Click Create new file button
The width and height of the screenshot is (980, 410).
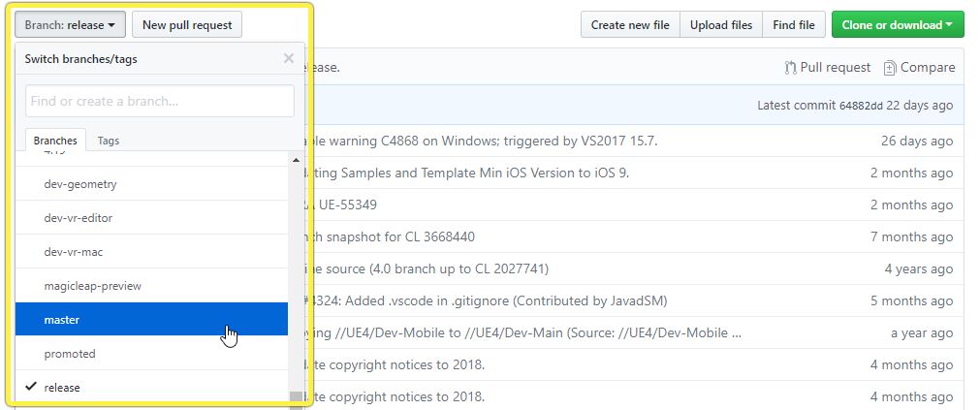pyautogui.click(x=630, y=24)
